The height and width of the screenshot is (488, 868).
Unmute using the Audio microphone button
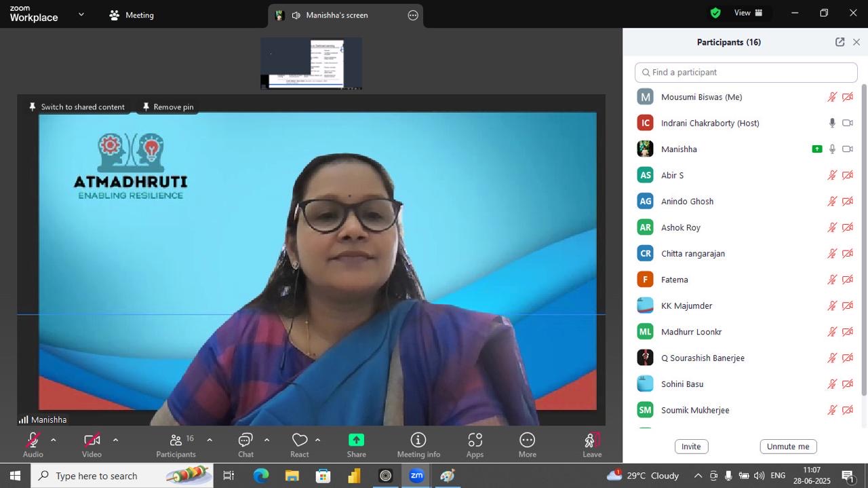[x=33, y=445]
